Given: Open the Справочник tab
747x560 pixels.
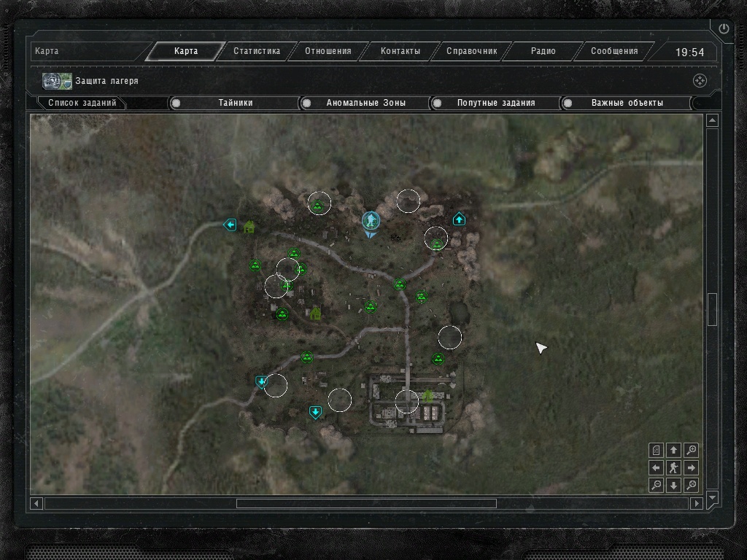Looking at the screenshot, I should click(x=472, y=52).
